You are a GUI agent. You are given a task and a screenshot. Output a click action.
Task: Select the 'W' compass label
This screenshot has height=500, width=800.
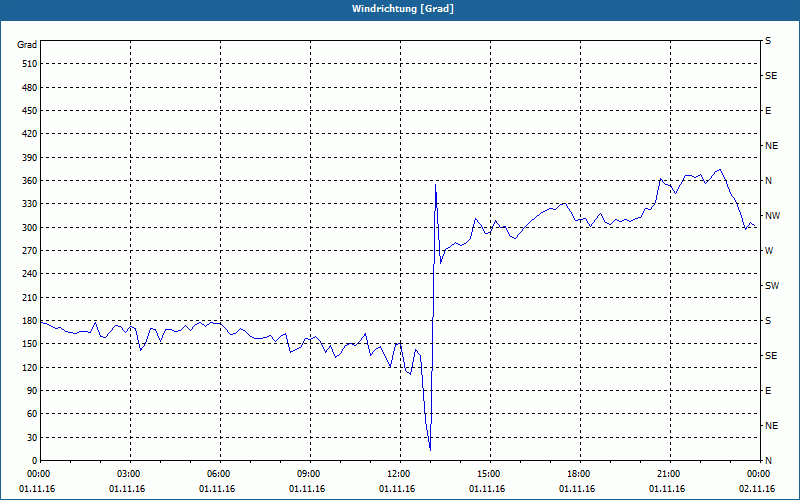769,251
